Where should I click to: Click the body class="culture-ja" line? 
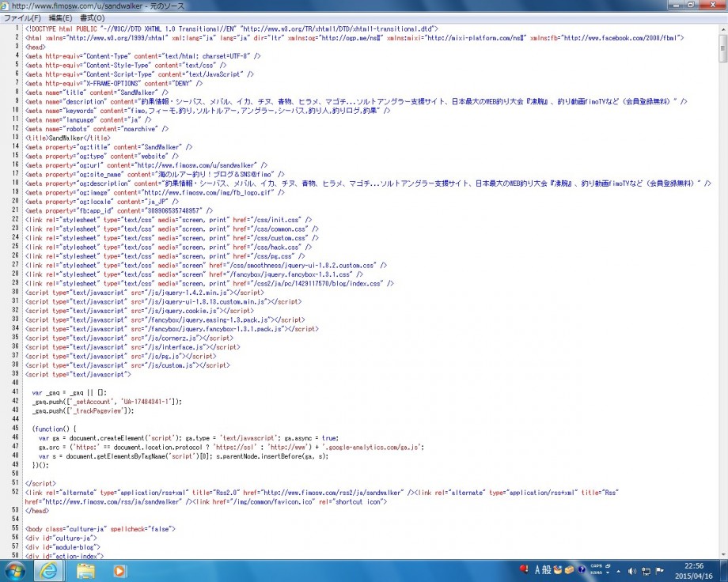tap(100, 529)
